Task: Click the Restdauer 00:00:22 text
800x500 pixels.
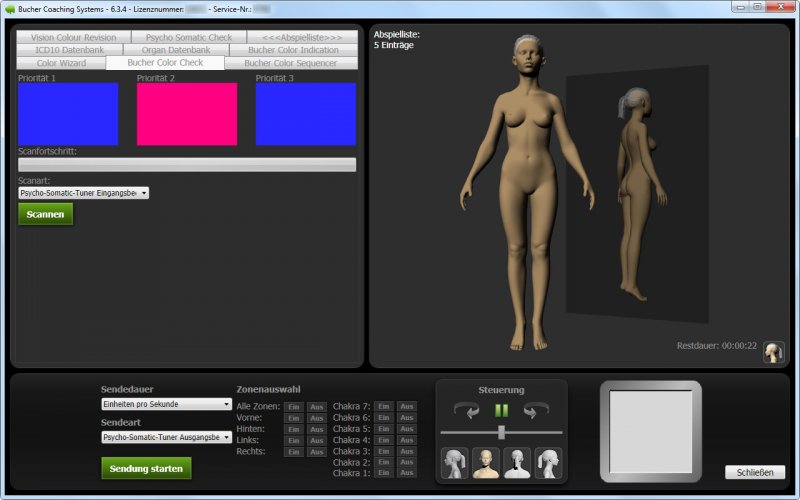Action: pyautogui.click(x=717, y=346)
